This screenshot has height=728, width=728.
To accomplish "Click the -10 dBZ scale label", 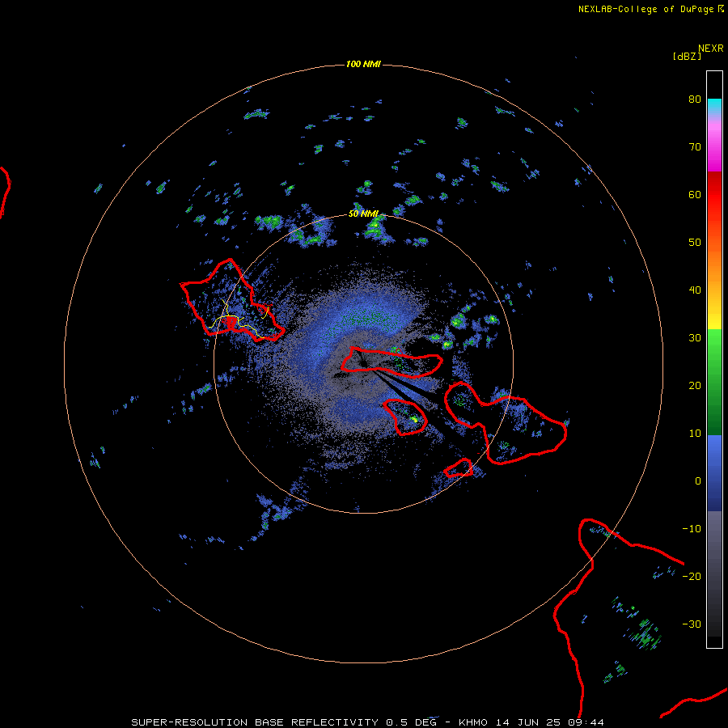I will (x=692, y=529).
